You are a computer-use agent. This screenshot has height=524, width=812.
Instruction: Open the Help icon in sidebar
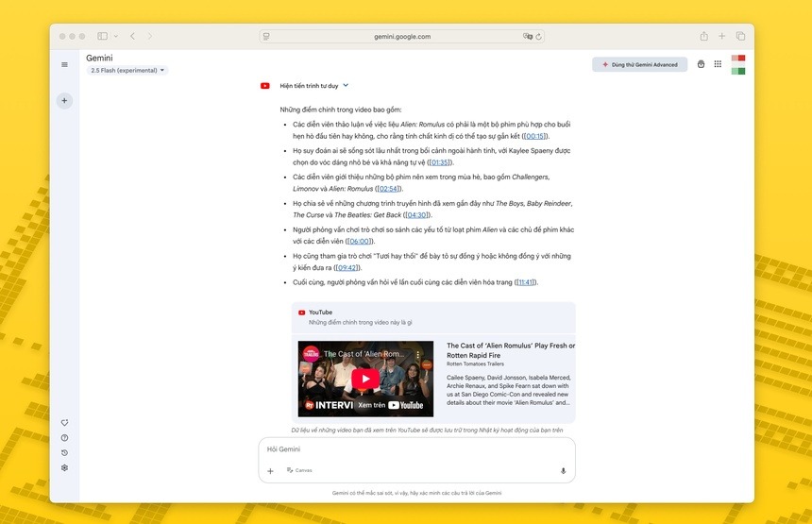(64, 438)
